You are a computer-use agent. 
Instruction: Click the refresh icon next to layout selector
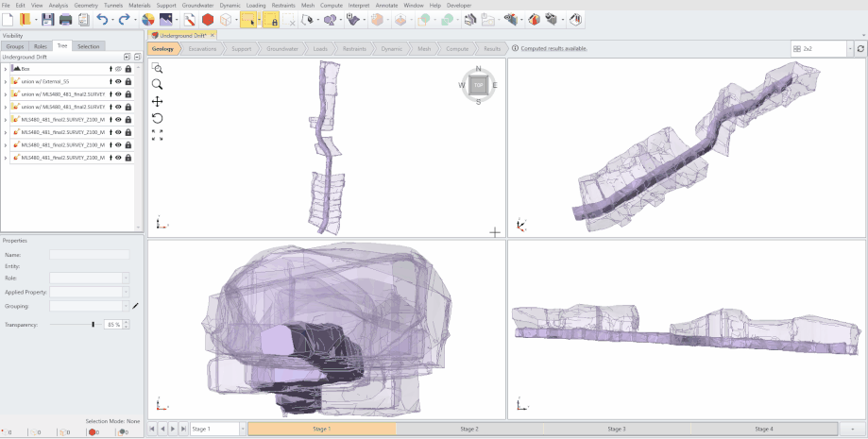pos(860,48)
